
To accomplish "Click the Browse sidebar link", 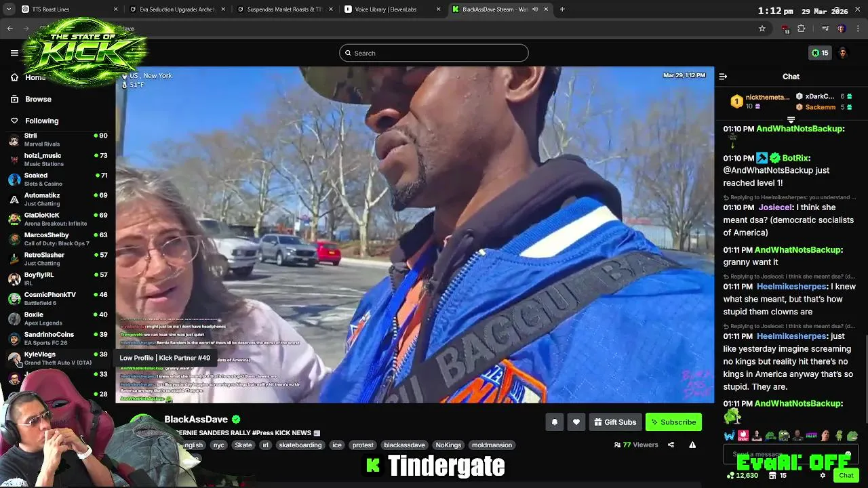I will [38, 99].
